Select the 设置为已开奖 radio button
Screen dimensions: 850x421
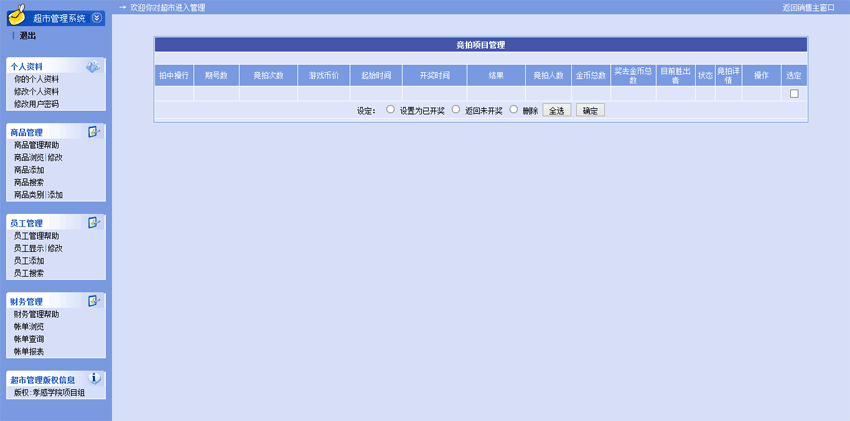click(x=391, y=110)
